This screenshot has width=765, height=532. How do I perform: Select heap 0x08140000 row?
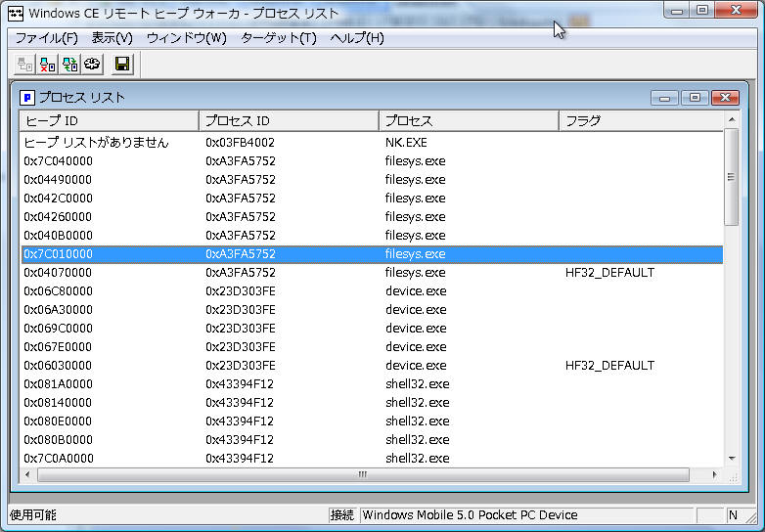[372, 402]
